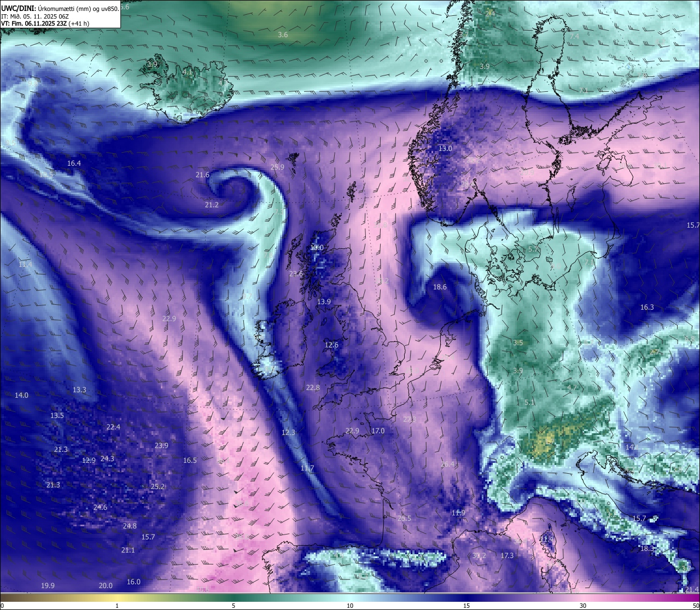Click the 20.0 value at the bottom
Viewport: 700px width, 610px height.
106,586
